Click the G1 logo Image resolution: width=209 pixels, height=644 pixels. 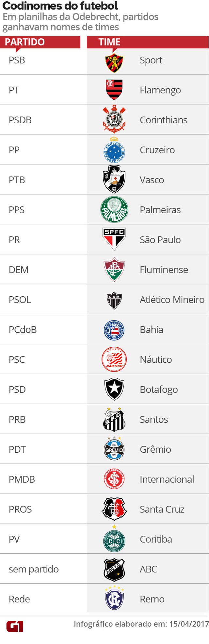point(15,626)
